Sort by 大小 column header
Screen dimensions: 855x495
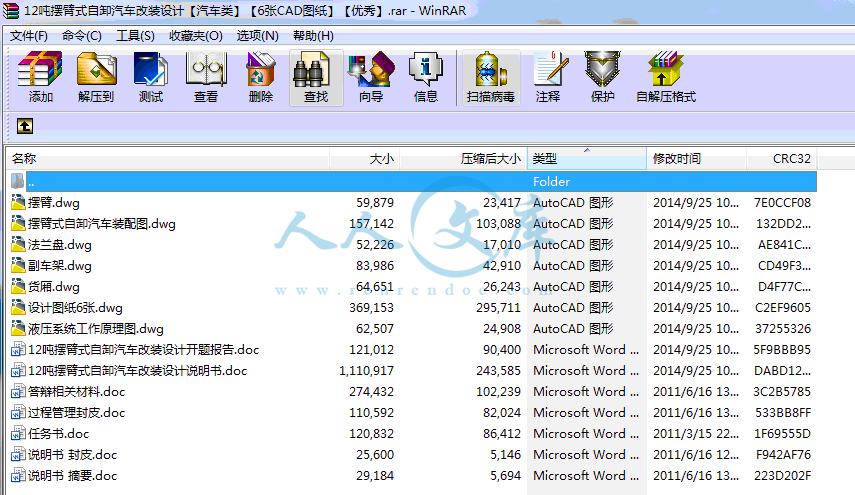364,159
